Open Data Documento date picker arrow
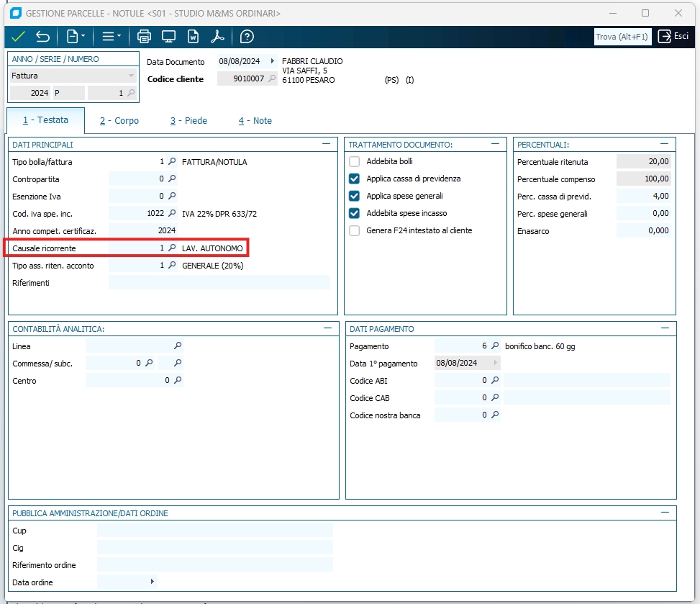 [x=273, y=62]
